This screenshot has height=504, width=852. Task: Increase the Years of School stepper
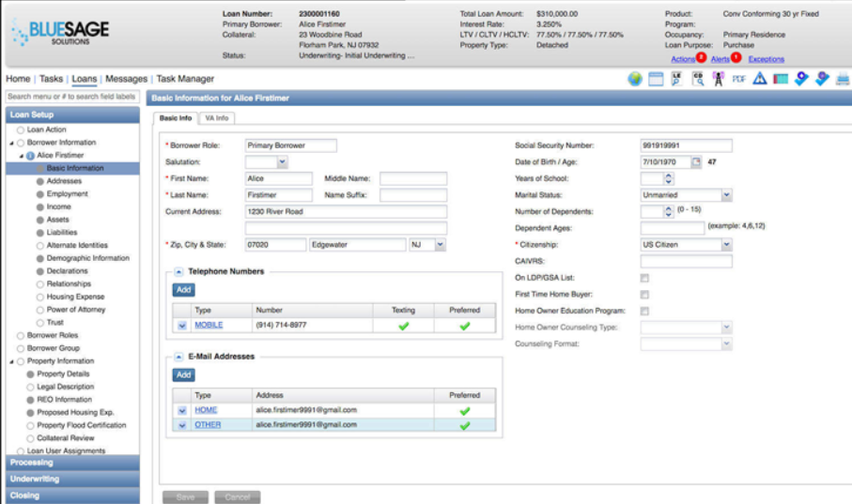click(x=669, y=176)
